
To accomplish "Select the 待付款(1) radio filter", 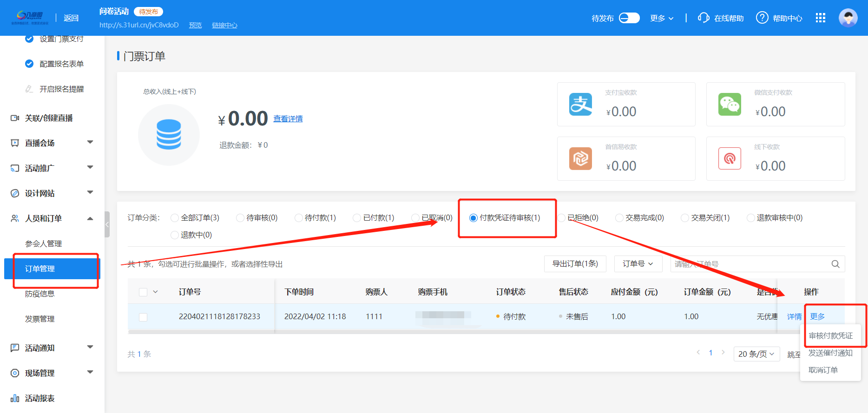I will [299, 218].
